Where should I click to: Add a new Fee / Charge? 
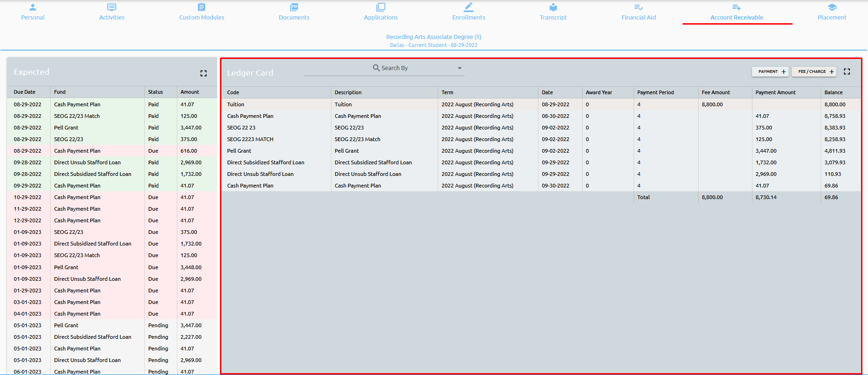click(814, 71)
